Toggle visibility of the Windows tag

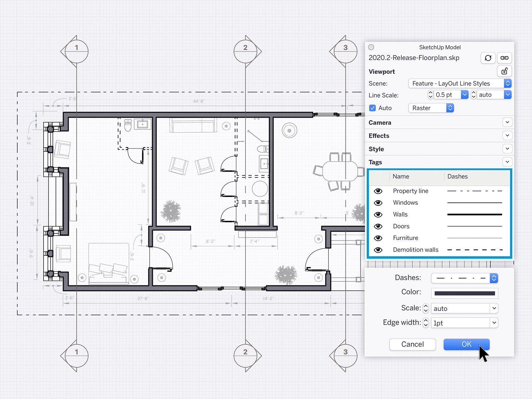(x=378, y=203)
